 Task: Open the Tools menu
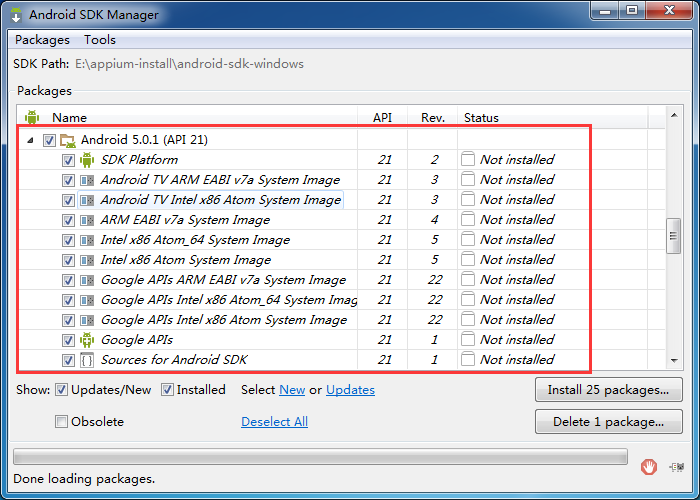[100, 40]
